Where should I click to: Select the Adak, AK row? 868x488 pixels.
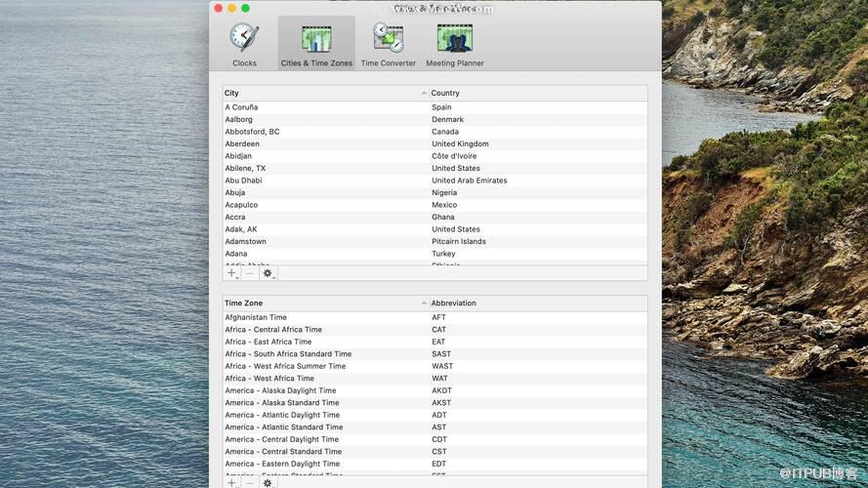pos(435,229)
